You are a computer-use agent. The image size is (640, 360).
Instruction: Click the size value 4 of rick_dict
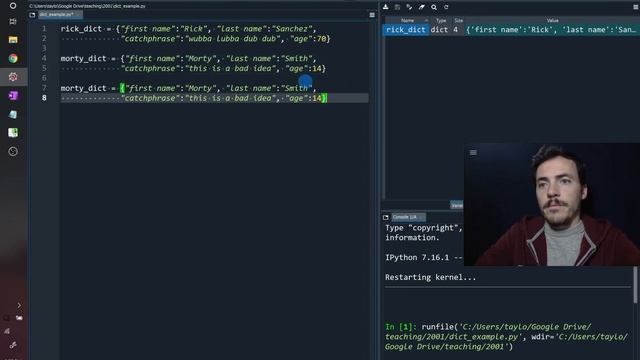[456, 30]
